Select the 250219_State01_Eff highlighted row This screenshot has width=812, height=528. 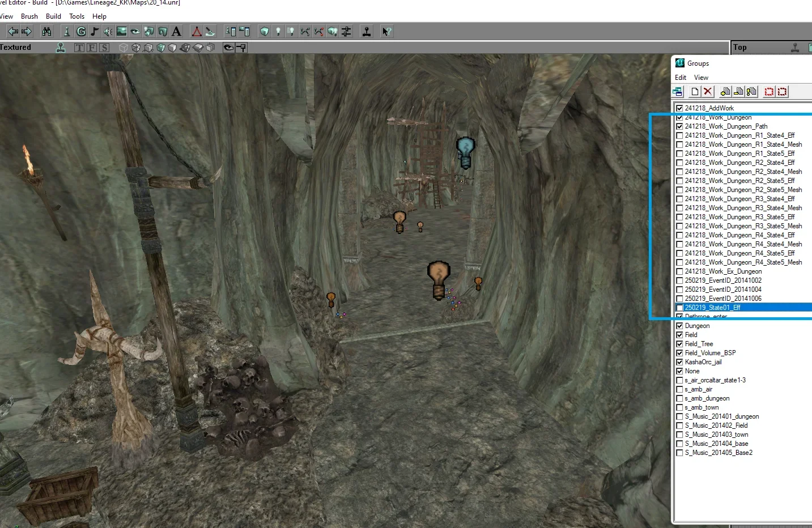coord(743,308)
